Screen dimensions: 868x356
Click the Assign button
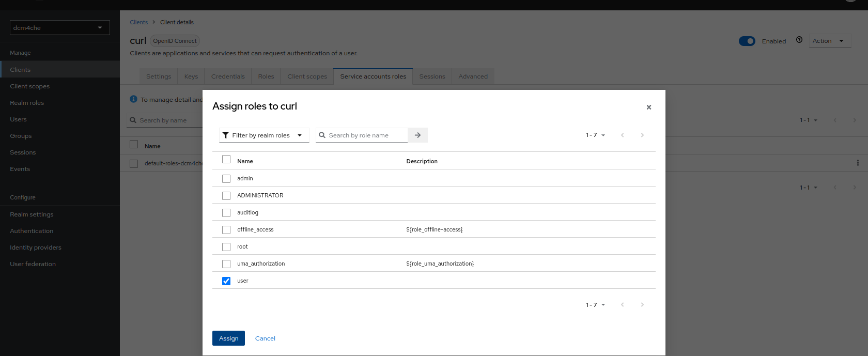[x=228, y=338]
